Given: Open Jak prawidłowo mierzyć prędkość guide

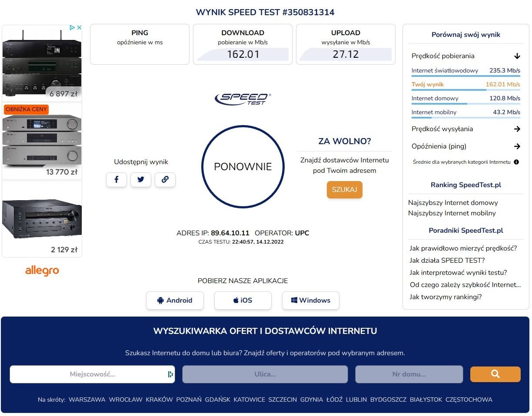Looking at the screenshot, I should [x=463, y=248].
